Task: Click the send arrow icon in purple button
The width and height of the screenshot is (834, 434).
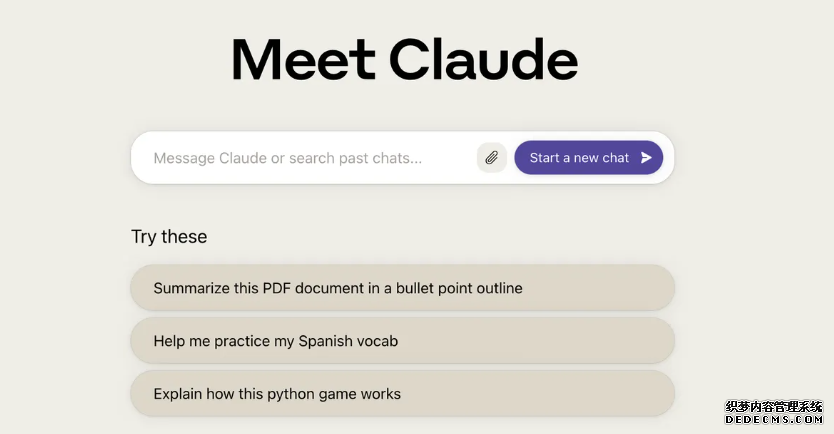Action: (x=646, y=157)
